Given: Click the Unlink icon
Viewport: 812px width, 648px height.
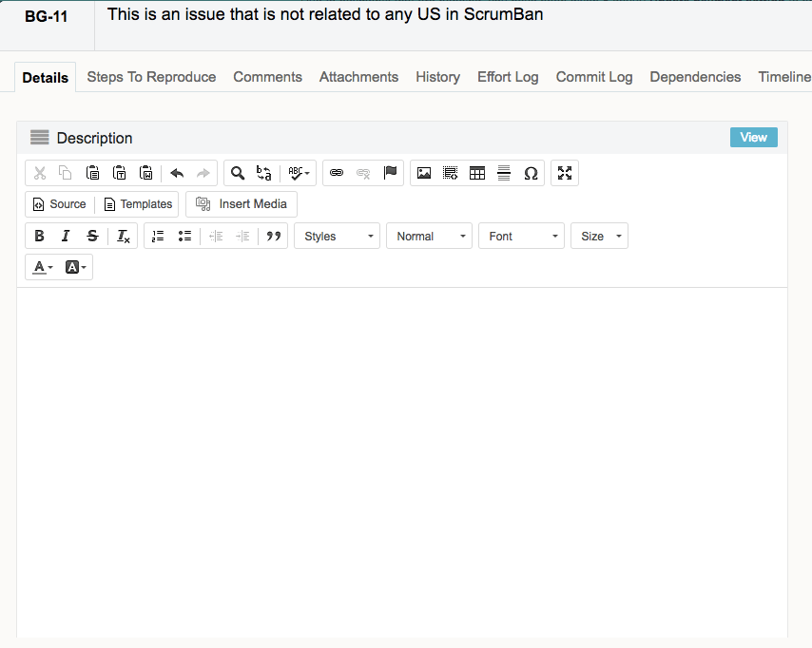Looking at the screenshot, I should pyautogui.click(x=363, y=173).
